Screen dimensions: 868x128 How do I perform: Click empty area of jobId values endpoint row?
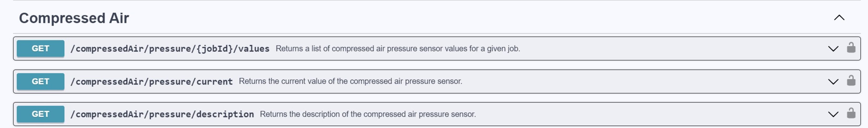674,49
